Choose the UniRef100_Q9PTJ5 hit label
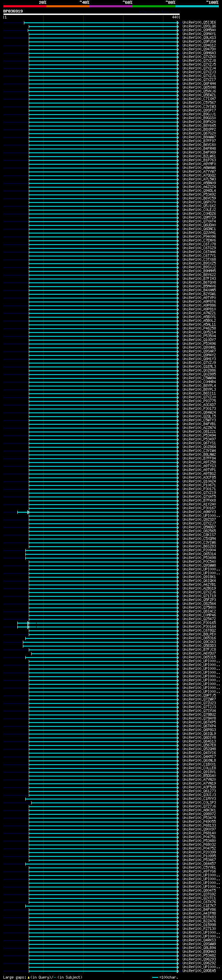Screen dimensions: 222x980 (199, 695)
